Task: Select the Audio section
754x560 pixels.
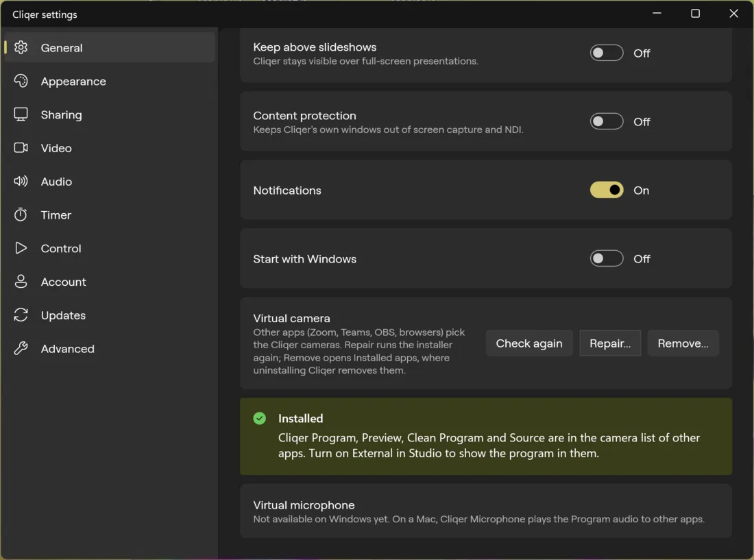Action: [x=110, y=181]
